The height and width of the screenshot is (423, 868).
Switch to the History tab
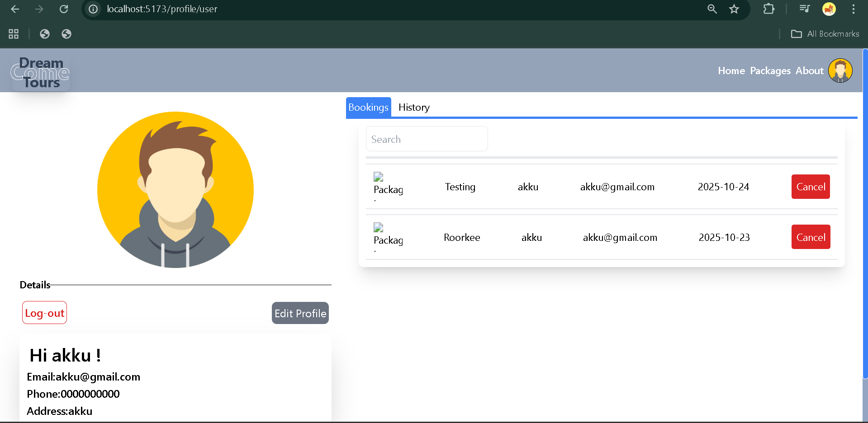click(414, 108)
